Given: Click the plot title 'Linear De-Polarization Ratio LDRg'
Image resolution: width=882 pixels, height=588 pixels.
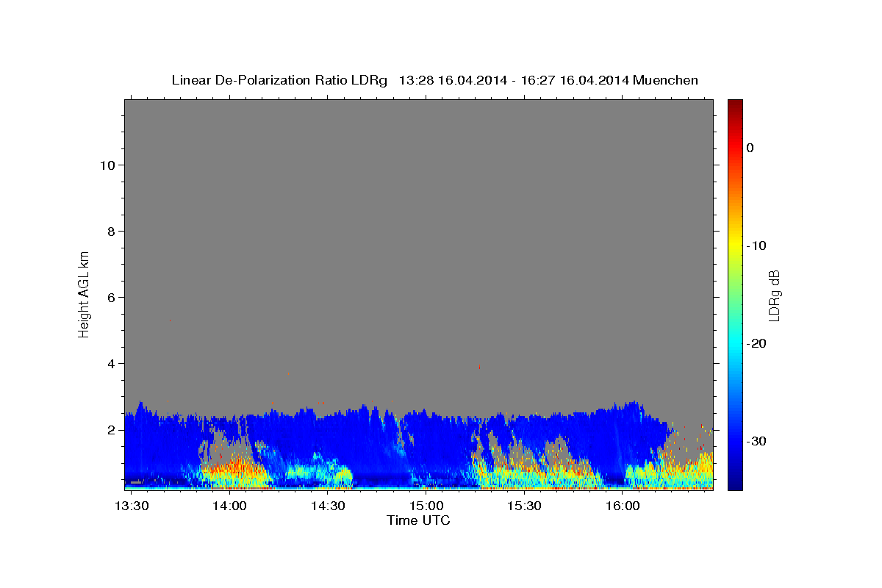Looking at the screenshot, I should (279, 80).
